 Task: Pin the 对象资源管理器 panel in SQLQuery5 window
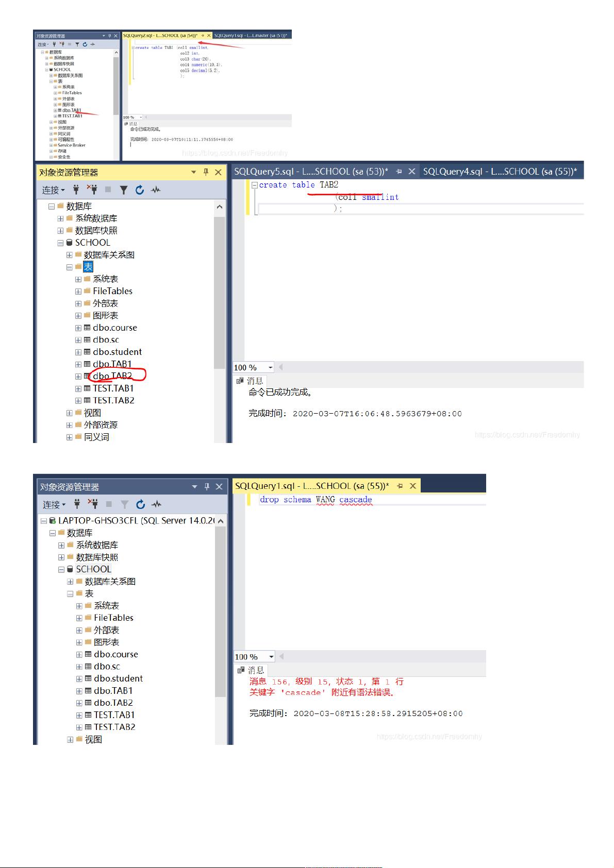point(206,172)
